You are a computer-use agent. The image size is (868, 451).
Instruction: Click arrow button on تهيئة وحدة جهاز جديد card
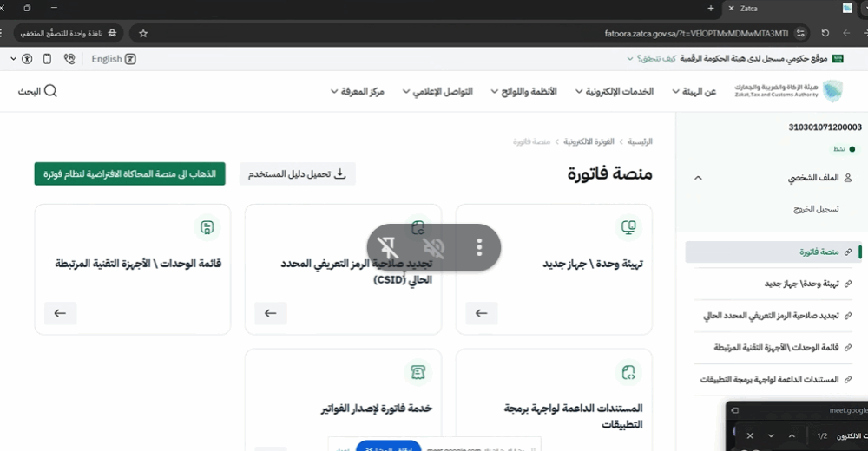click(x=482, y=313)
